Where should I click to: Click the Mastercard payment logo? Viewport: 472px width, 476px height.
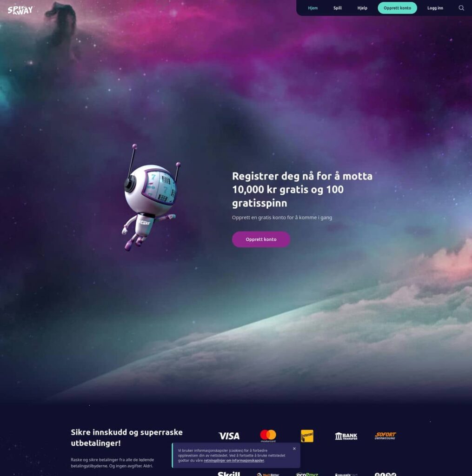(268, 436)
